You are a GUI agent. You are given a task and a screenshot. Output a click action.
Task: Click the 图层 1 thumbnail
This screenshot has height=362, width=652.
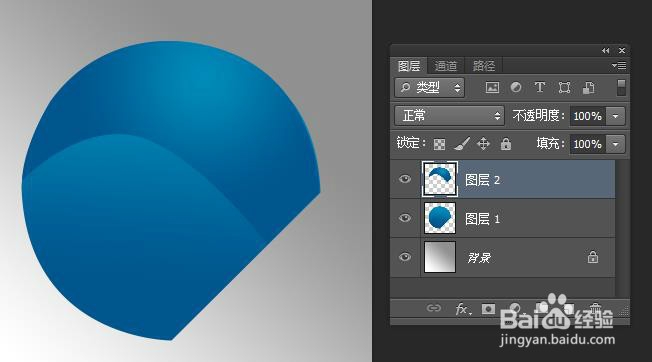(x=440, y=218)
